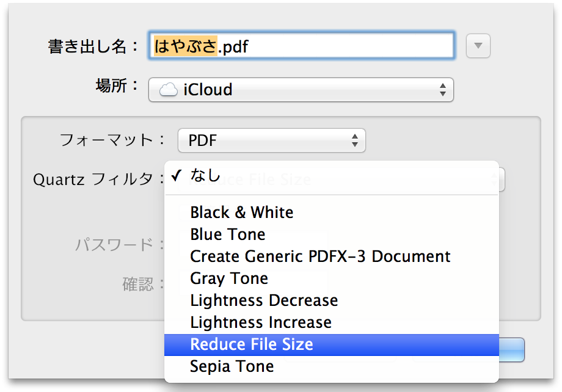Viewport: 562px width, 392px height.
Task: Click the blue default button behind the menu
Action: (x=512, y=349)
